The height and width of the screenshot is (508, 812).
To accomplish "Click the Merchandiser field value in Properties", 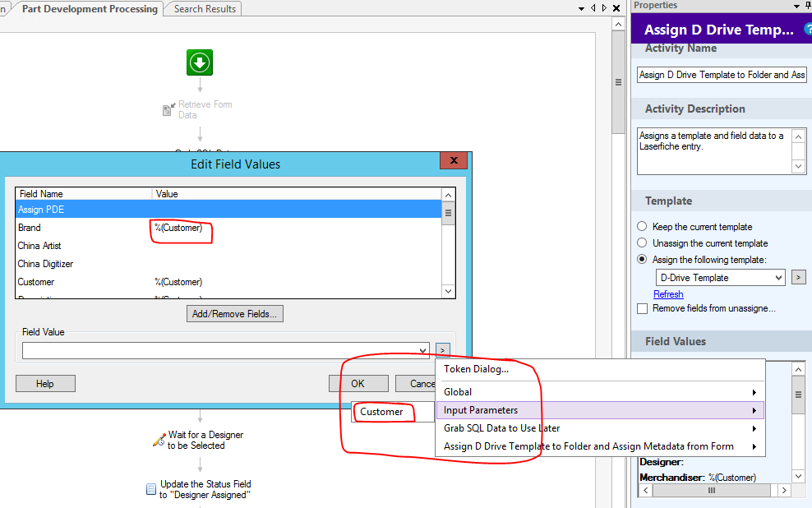I will point(732,478).
